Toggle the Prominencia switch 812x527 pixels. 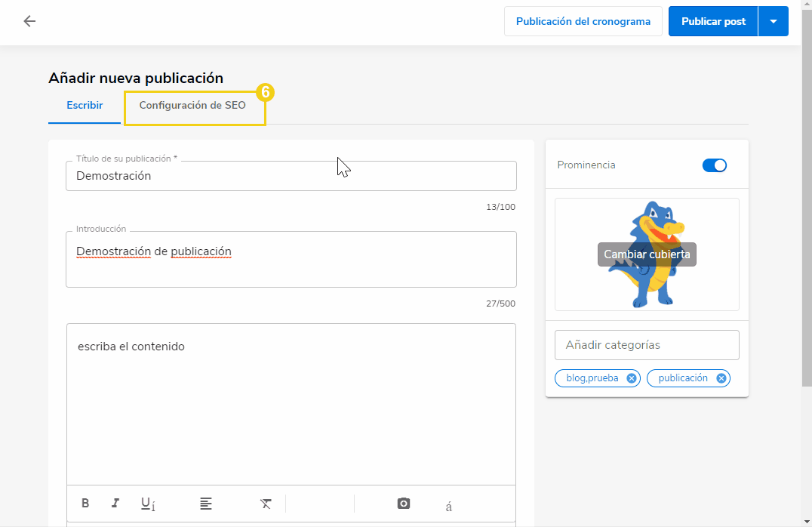click(x=715, y=165)
